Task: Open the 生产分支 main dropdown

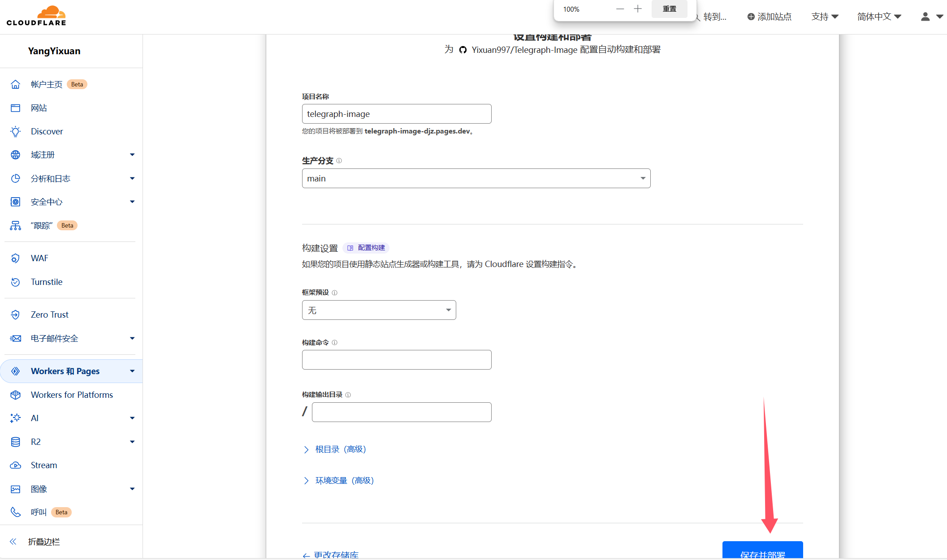Action: pyautogui.click(x=476, y=178)
